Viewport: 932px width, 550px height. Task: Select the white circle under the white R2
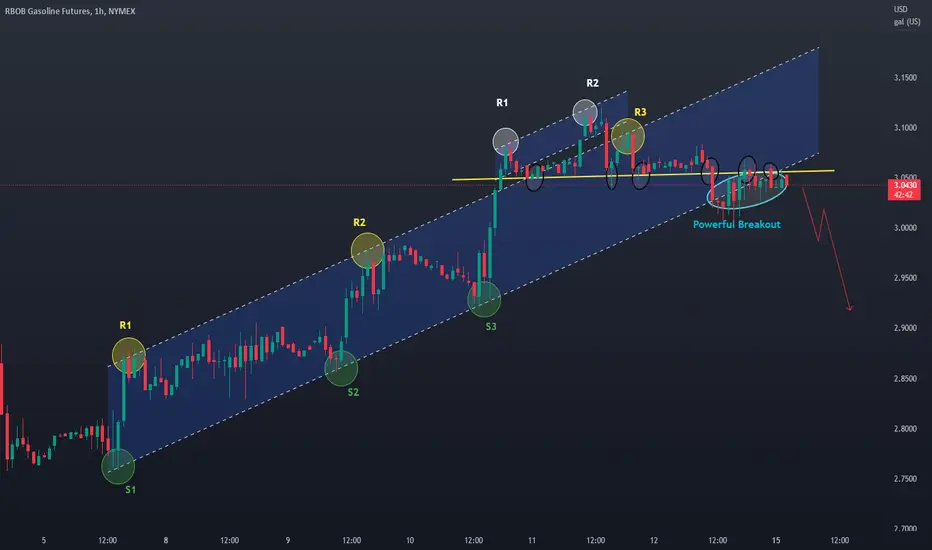coord(585,112)
